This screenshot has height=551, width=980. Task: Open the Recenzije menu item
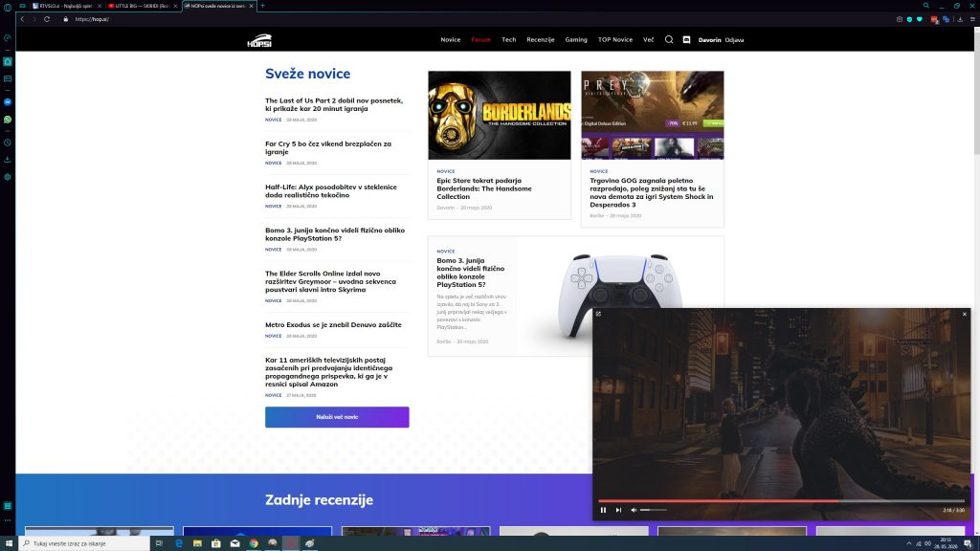click(540, 39)
